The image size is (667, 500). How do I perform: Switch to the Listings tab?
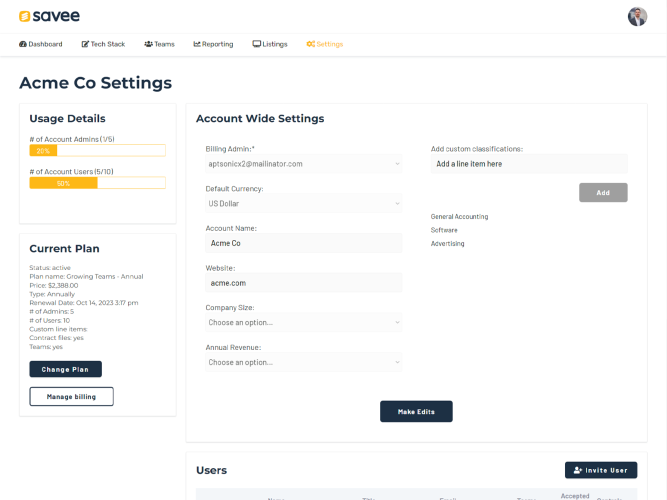[270, 44]
